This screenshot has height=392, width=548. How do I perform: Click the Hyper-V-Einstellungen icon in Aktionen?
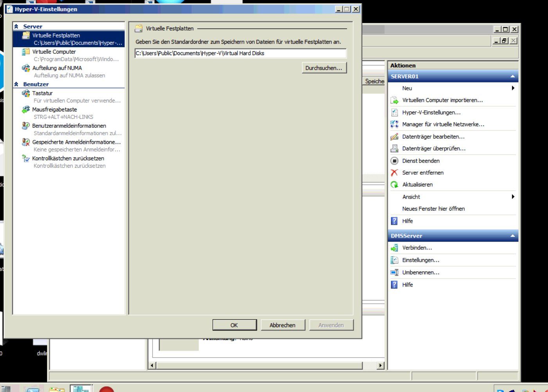pos(394,113)
